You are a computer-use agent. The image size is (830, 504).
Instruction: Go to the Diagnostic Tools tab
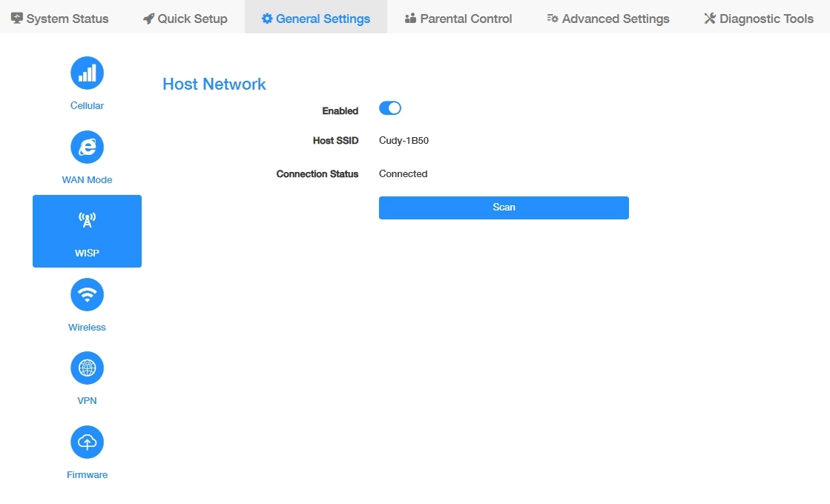759,19
